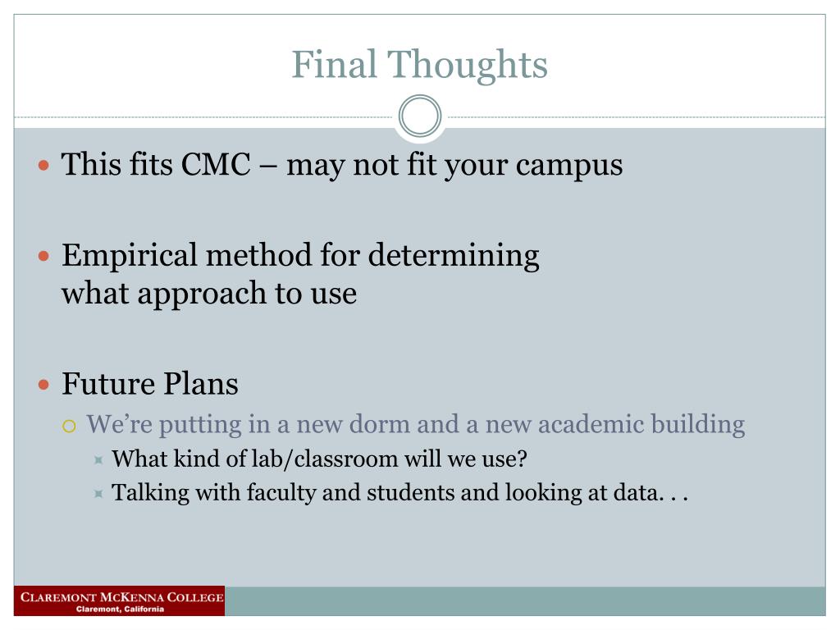Viewport: 840px width, 630px height.
Task: Click the dashed divider line right of the circle
Action: (637, 117)
